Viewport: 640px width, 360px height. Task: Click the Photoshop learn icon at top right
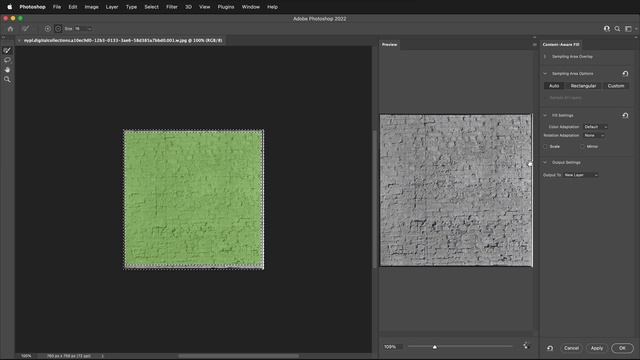coord(607,29)
